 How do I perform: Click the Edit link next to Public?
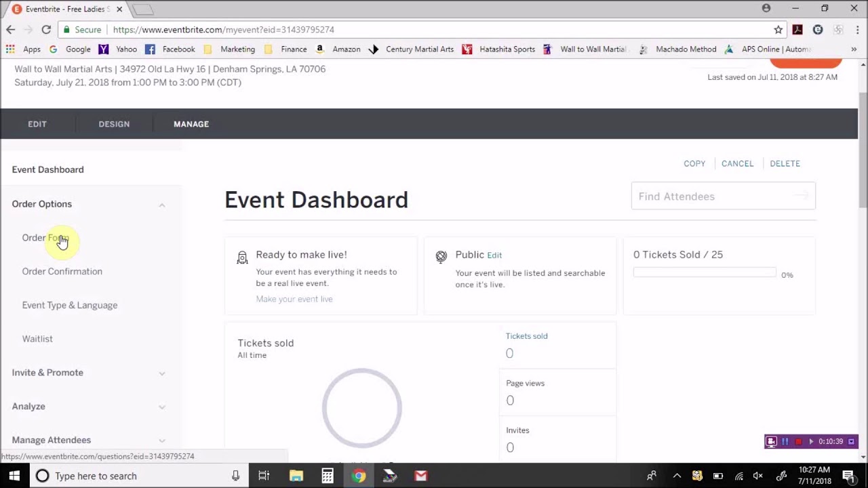[x=494, y=256]
